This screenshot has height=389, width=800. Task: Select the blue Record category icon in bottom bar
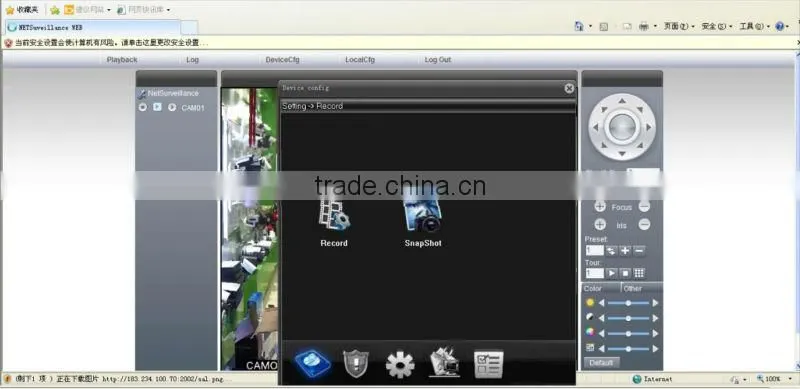[x=312, y=363]
